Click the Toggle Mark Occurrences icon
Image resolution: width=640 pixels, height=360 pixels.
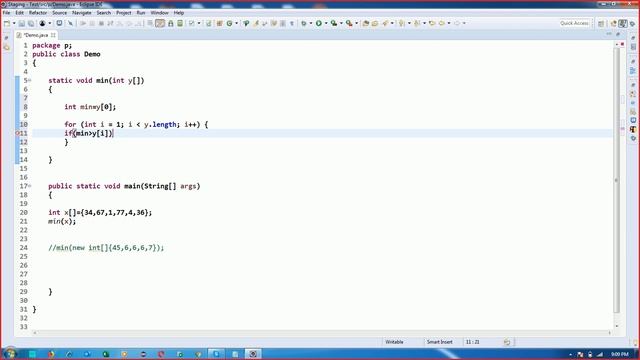click(x=256, y=24)
